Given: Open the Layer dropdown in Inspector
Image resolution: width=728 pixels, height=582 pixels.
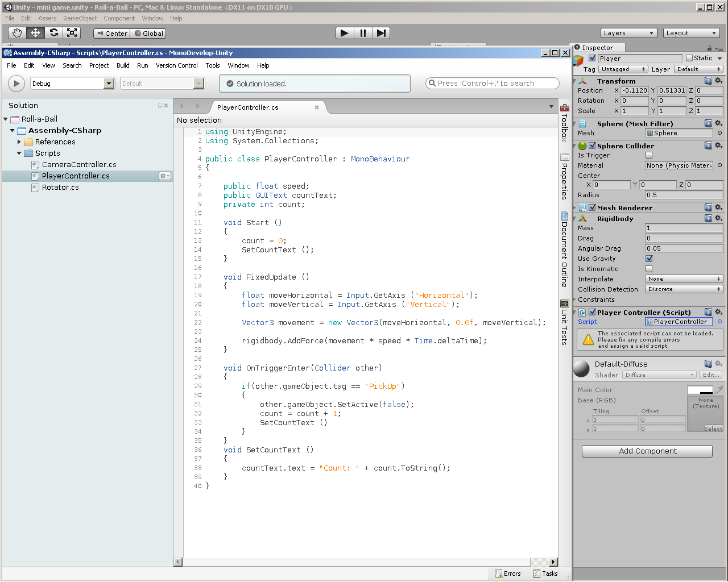Looking at the screenshot, I should (x=698, y=69).
